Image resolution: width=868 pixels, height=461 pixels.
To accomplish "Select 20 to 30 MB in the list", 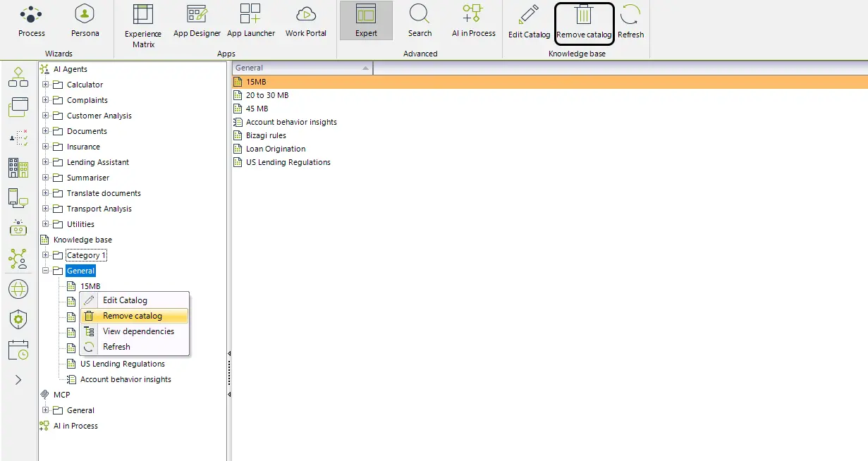I will [x=267, y=95].
